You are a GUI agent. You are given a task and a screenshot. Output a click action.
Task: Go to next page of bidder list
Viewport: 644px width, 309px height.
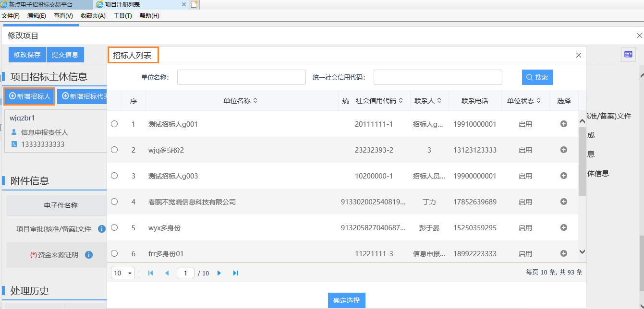219,273
